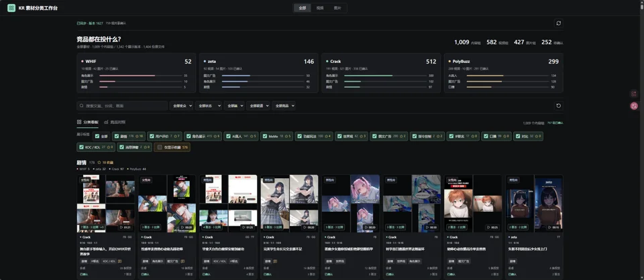The height and width of the screenshot is (280, 644).
Task: Toggle the 全部 tag checkbox
Action: 97,136
